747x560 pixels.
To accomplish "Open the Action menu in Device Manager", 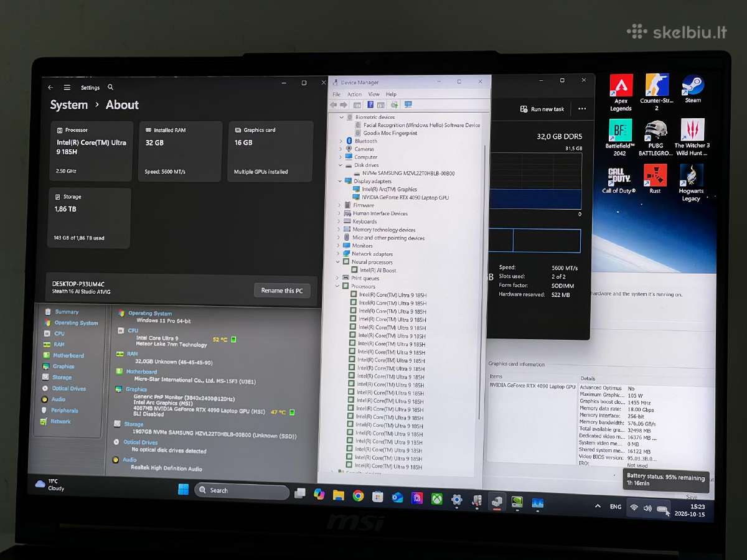I will 354,95.
